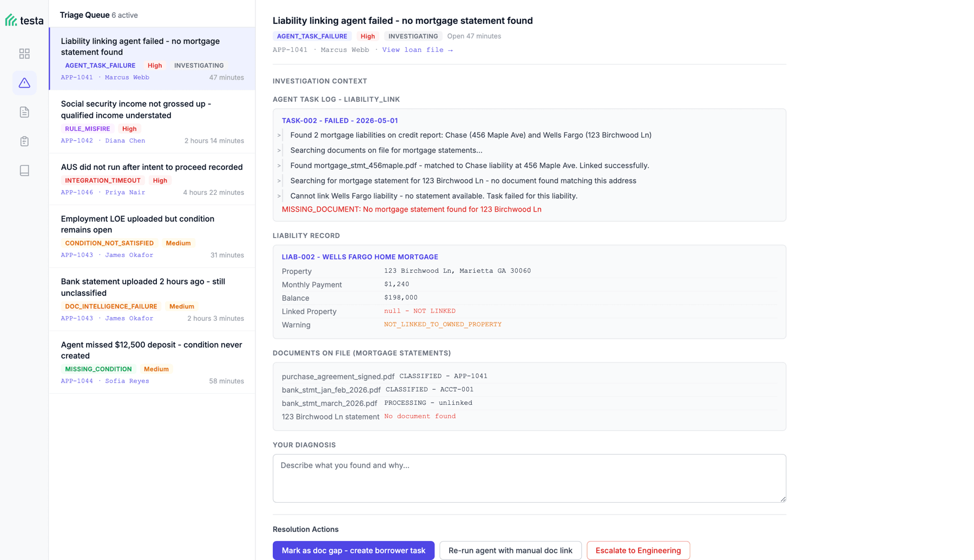The width and height of the screenshot is (974, 560).
Task: Click the header INVESTIGATING status badge
Action: pos(413,36)
